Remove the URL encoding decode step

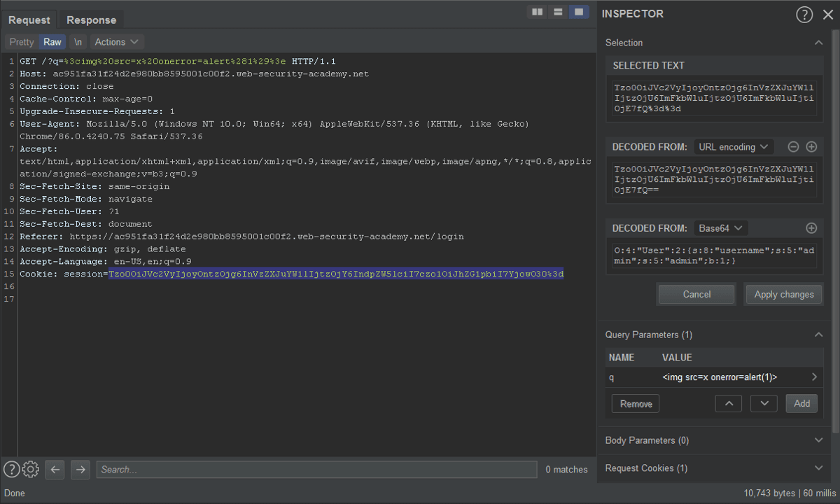click(793, 147)
